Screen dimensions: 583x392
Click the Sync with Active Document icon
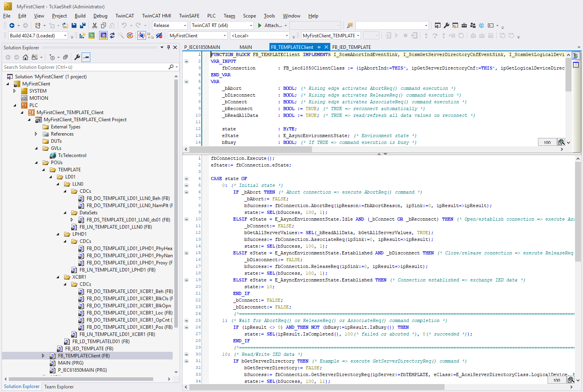click(x=35, y=57)
